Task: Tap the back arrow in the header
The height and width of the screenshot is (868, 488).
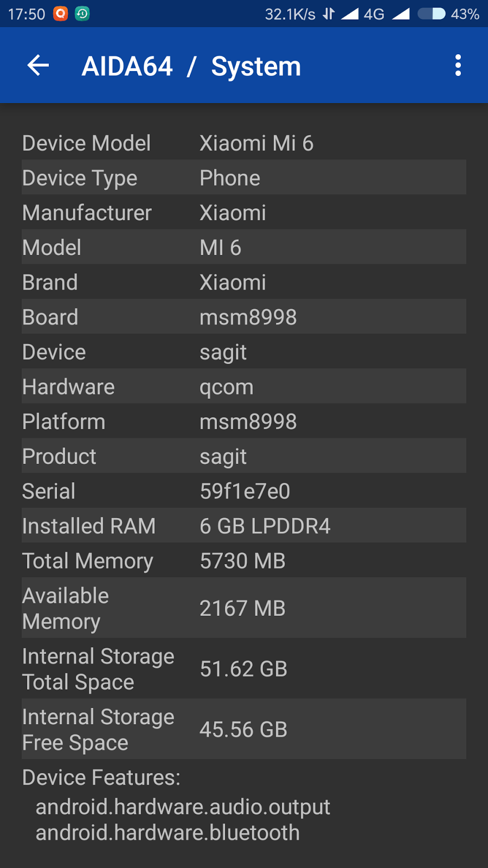Action: point(38,66)
